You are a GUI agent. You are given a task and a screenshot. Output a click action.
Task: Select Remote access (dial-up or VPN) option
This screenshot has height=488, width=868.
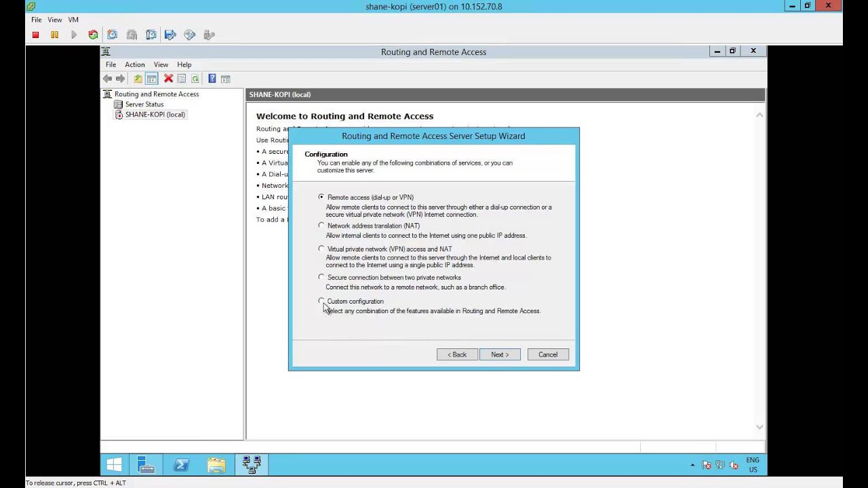[321, 197]
